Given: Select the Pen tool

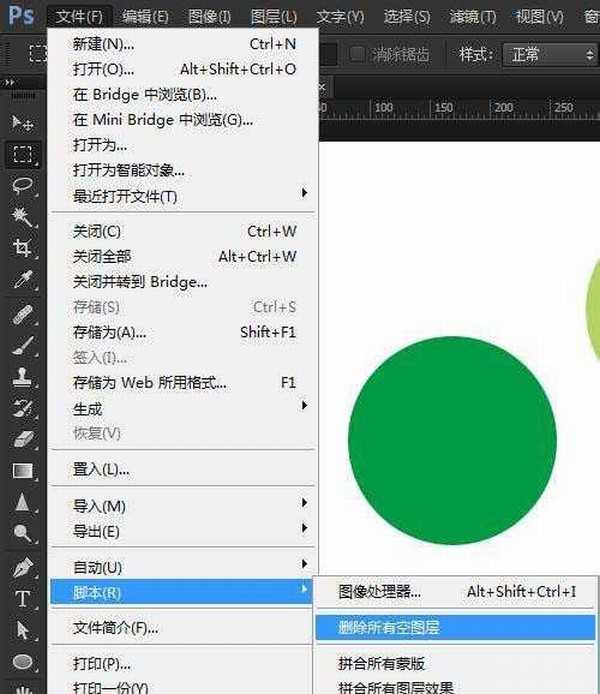Looking at the screenshot, I should (x=22, y=568).
